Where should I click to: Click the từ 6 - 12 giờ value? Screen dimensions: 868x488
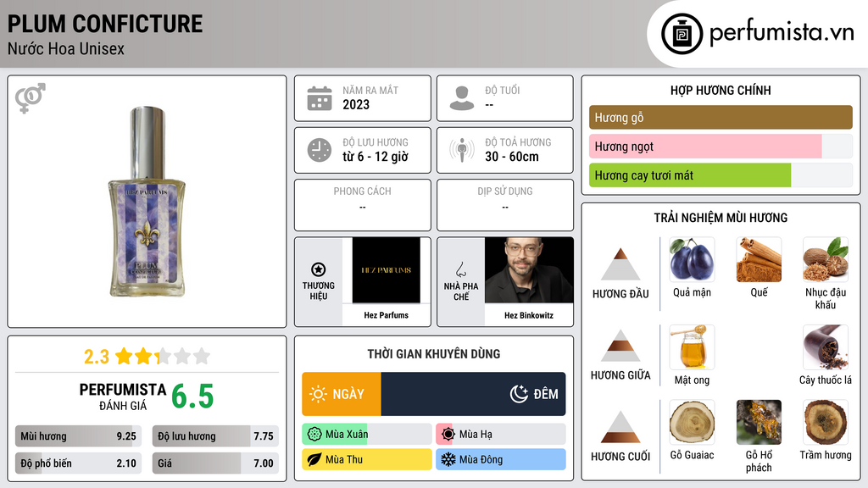(376, 157)
